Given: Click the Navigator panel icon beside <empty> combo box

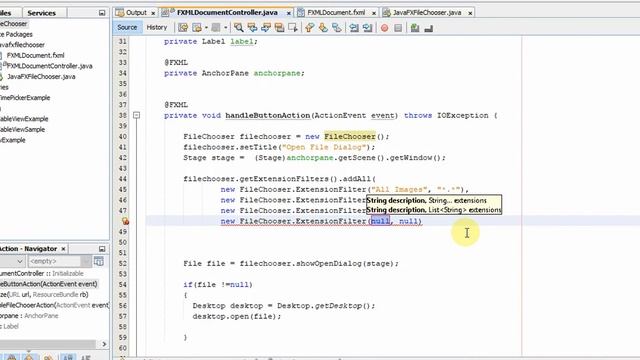Looking at the screenshot, I should [x=98, y=261].
